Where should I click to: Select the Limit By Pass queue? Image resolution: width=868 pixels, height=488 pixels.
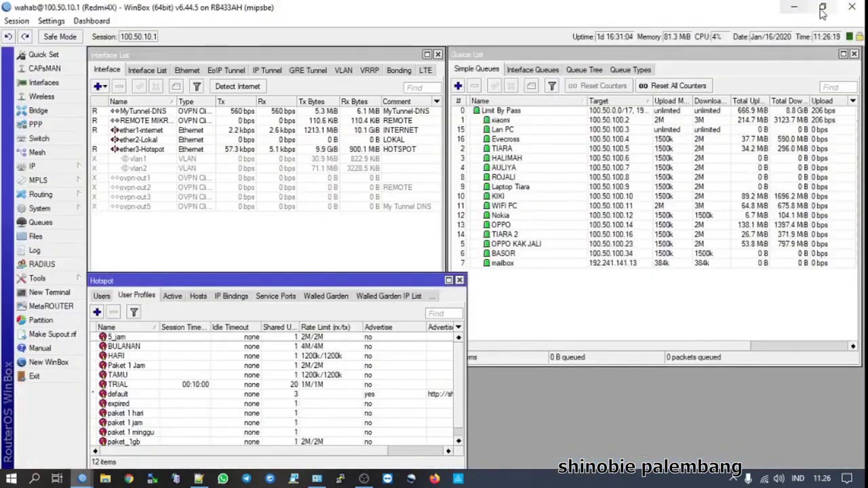654,110
